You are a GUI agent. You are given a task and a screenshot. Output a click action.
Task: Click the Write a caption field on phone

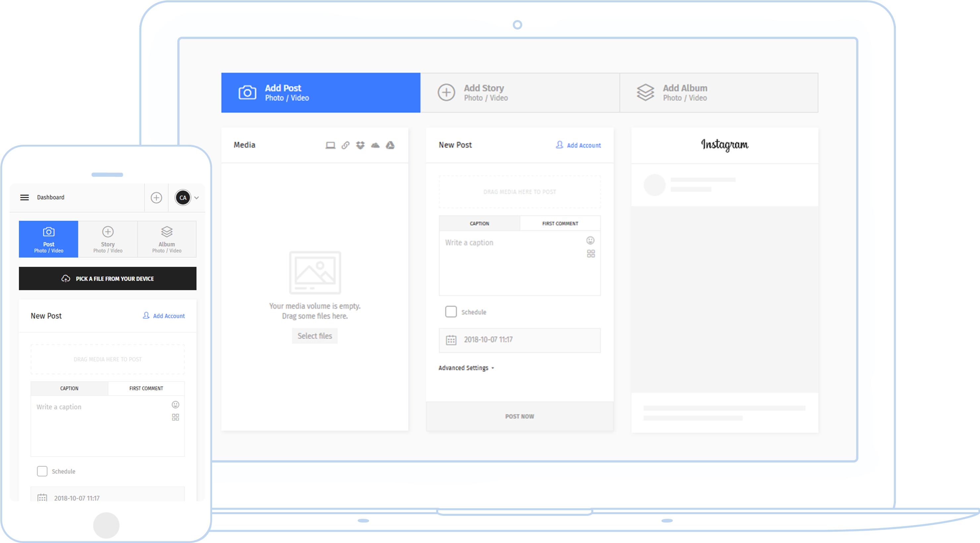pos(108,426)
